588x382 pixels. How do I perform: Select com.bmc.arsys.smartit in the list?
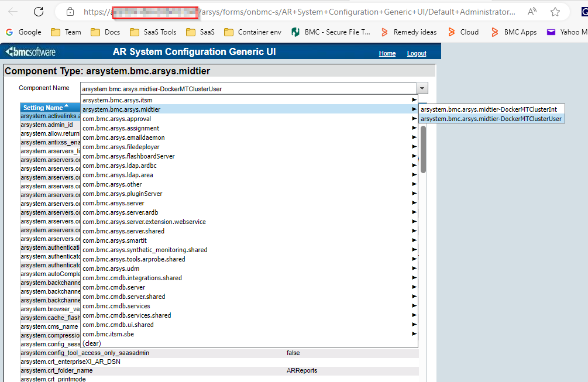[x=114, y=240]
